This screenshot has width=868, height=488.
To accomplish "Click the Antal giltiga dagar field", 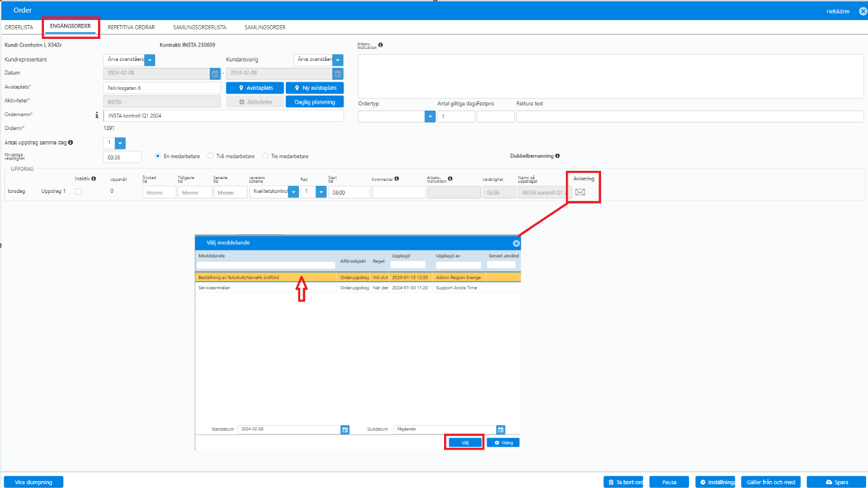I will click(x=457, y=116).
